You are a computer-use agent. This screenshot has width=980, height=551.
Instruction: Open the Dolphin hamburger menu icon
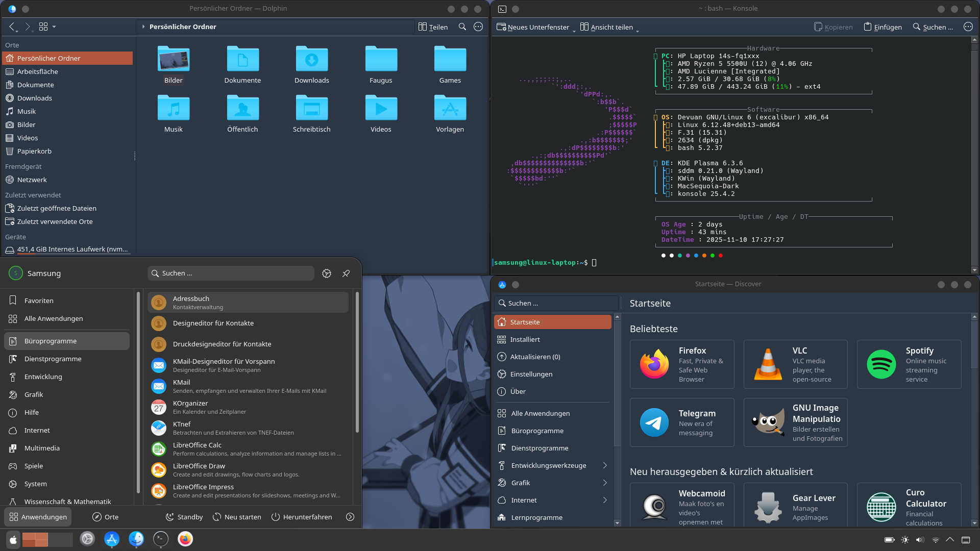click(478, 27)
